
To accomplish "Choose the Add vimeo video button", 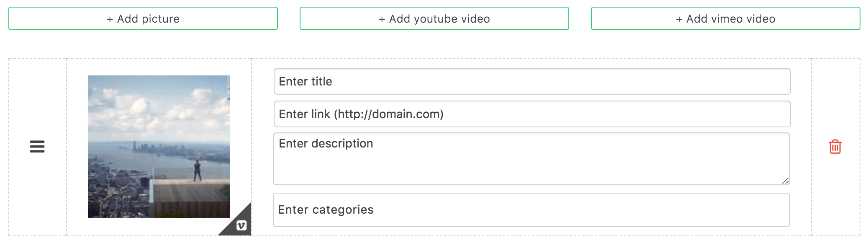I will tap(725, 18).
